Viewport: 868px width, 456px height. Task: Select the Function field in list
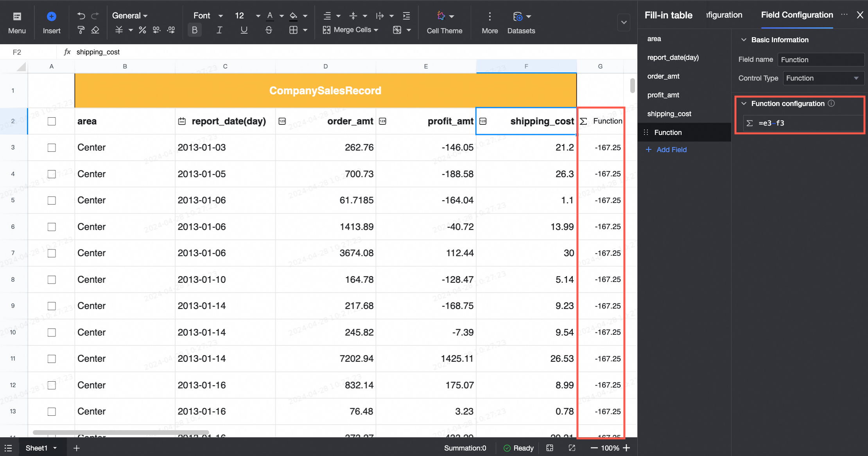[684, 133]
